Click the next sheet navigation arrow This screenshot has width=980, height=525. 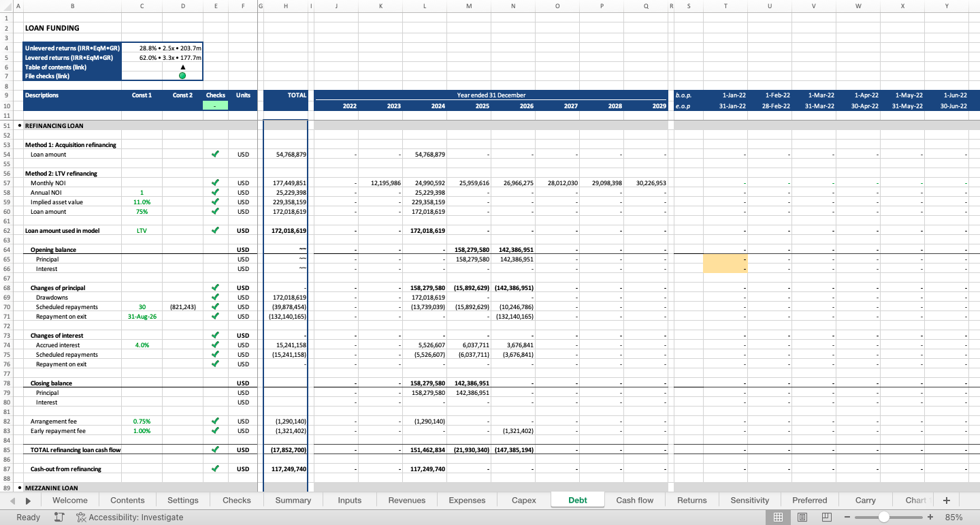point(28,500)
